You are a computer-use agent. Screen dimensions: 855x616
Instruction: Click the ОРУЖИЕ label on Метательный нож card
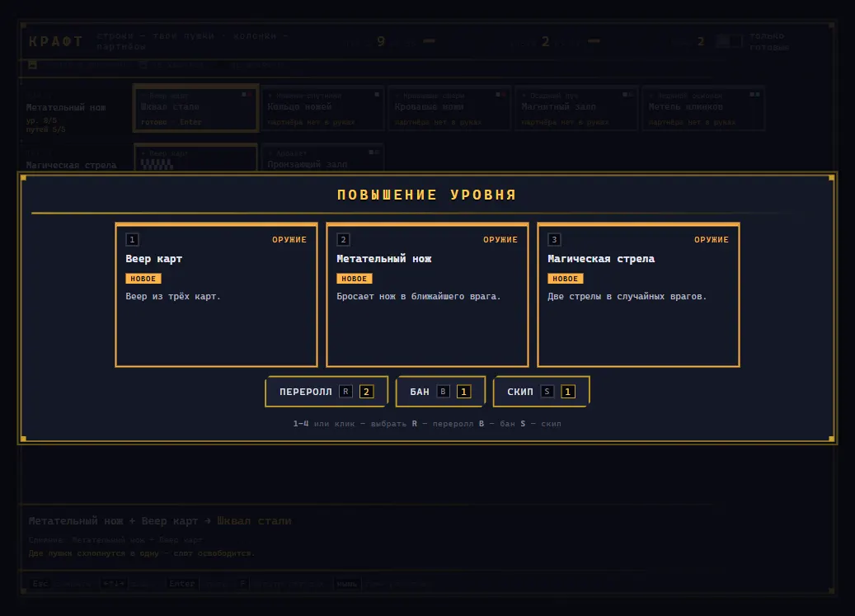(500, 239)
